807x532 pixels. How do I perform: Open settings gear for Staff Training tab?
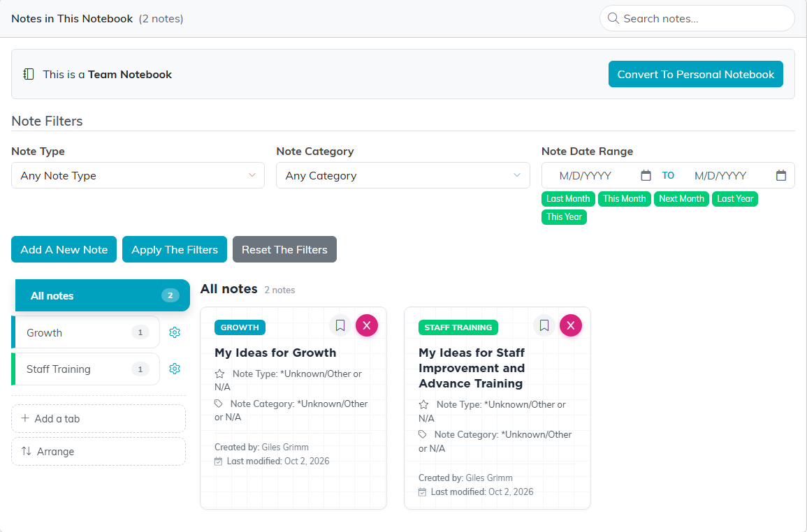click(175, 369)
